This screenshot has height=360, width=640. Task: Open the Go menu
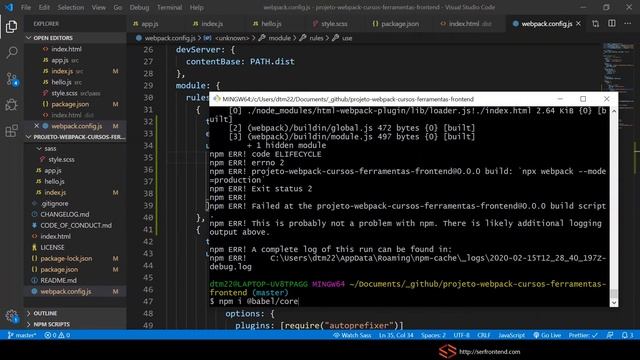[118, 7]
